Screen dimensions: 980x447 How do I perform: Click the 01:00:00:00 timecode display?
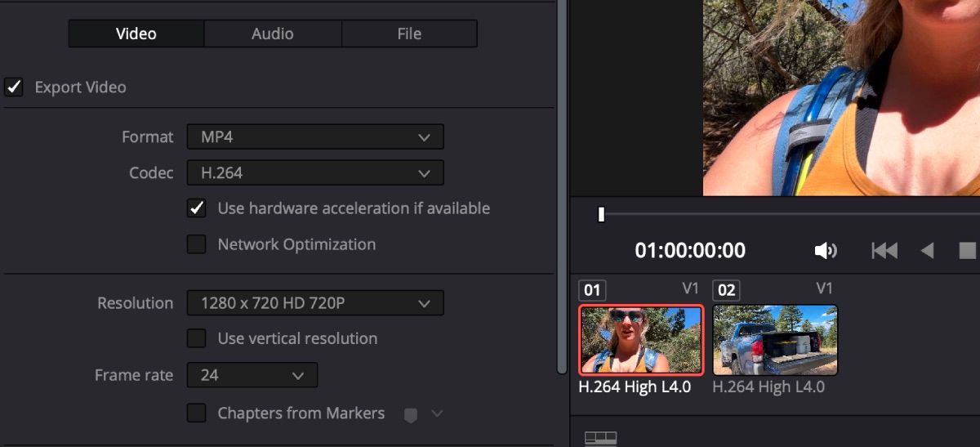(x=690, y=250)
